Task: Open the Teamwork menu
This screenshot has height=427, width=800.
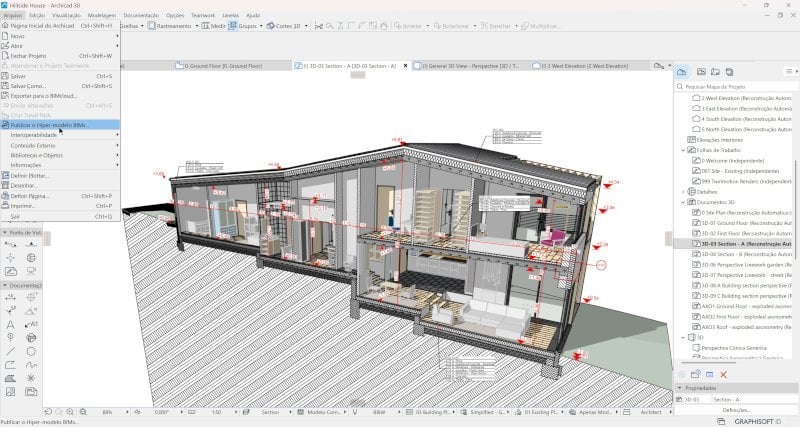Action: pos(203,15)
